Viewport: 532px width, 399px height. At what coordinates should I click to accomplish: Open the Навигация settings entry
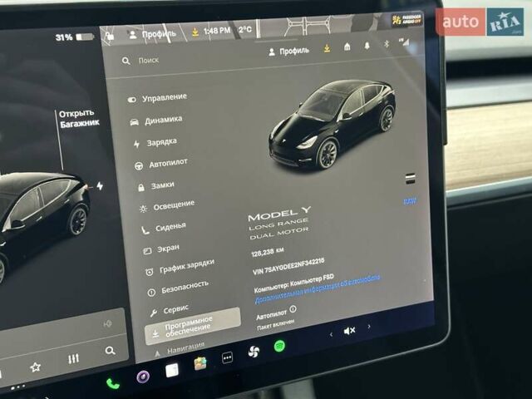(180, 349)
